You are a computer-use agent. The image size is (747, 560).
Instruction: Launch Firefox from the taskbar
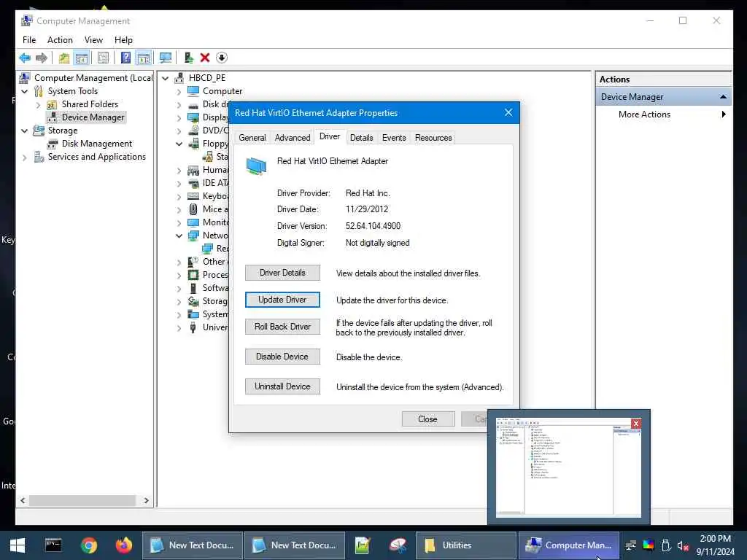[124, 545]
